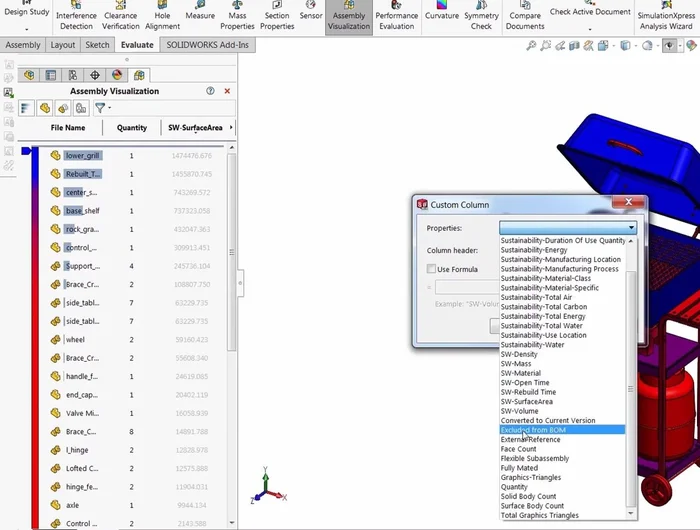700x530 pixels.
Task: Click the lower_grill part icon
Action: point(56,156)
